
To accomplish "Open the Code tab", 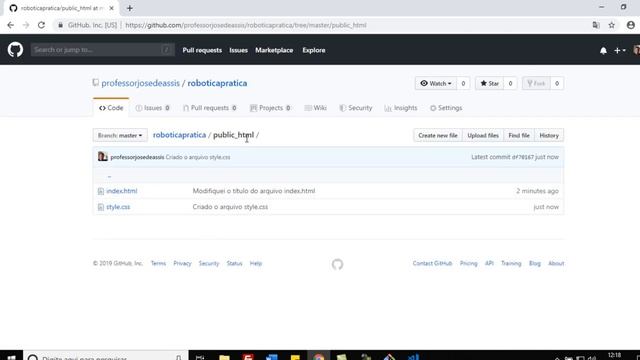I will click(x=111, y=108).
